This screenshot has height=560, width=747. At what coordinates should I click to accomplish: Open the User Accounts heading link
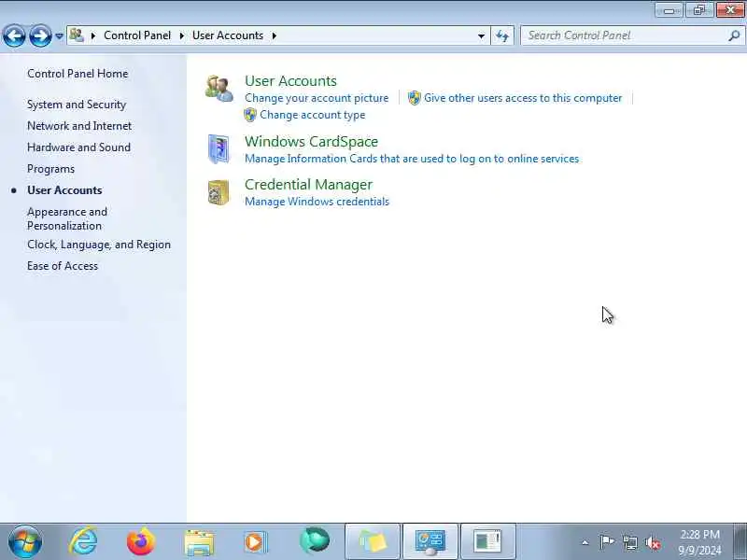pyautogui.click(x=290, y=81)
